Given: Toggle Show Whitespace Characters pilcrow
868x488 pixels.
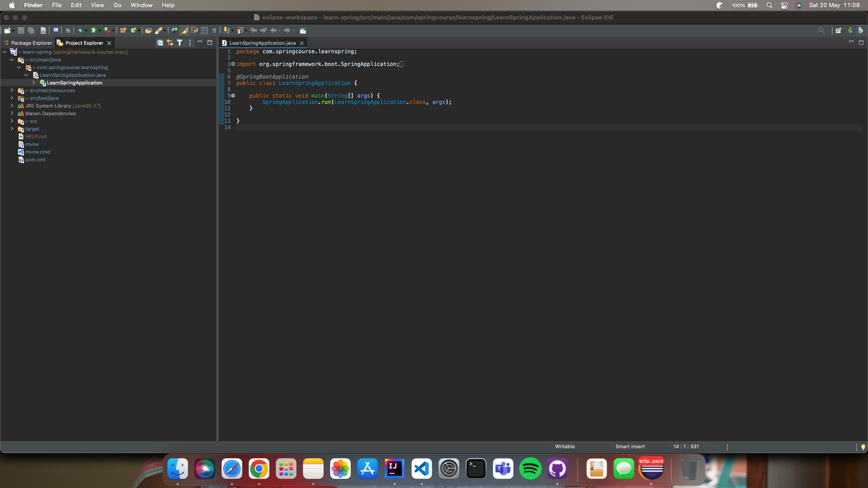Looking at the screenshot, I should click(x=214, y=30).
